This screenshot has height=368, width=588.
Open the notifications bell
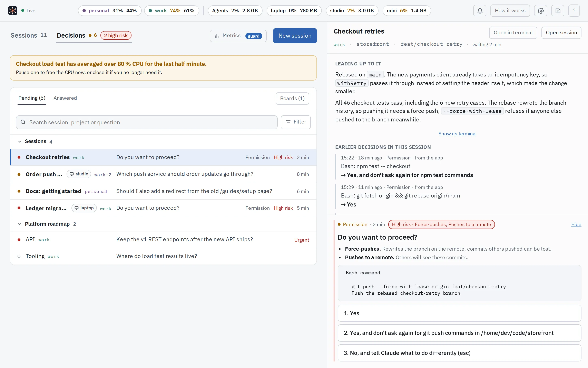480,11
